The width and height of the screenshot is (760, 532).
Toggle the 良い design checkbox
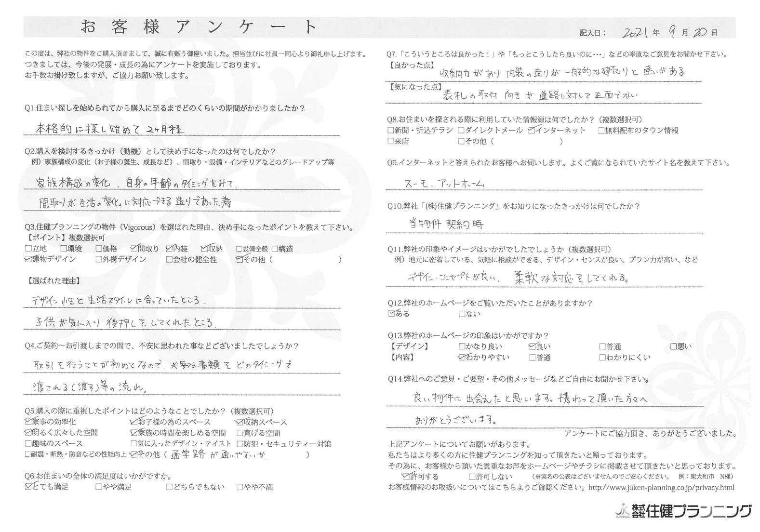click(532, 346)
